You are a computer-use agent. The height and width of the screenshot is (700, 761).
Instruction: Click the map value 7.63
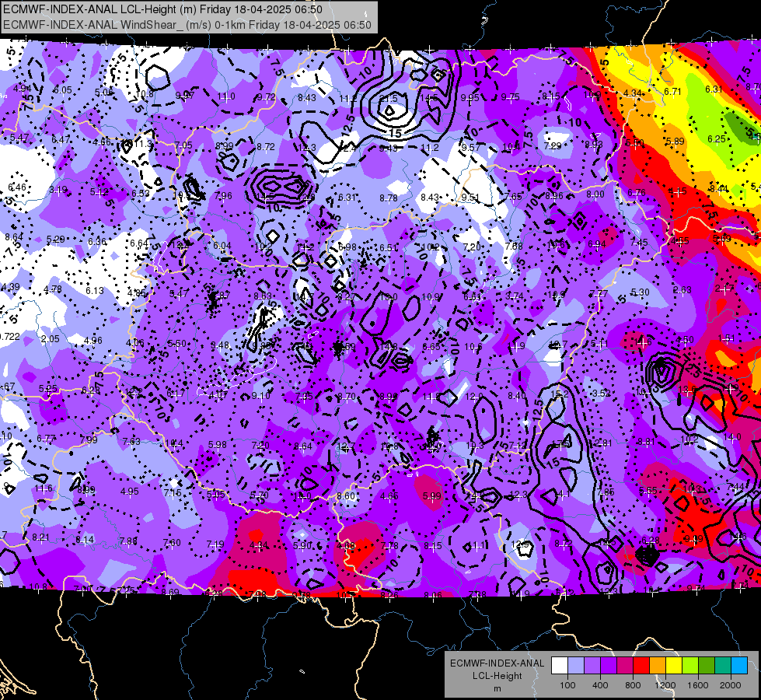(x=131, y=442)
